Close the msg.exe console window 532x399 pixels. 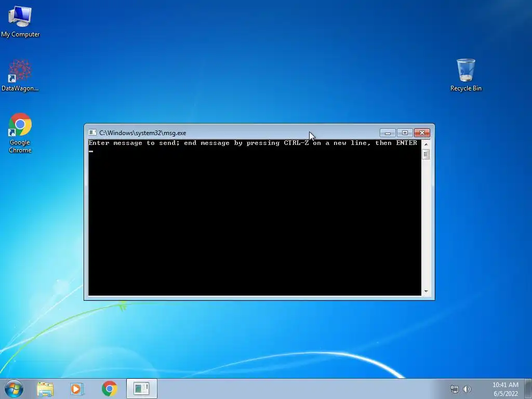[x=422, y=132]
